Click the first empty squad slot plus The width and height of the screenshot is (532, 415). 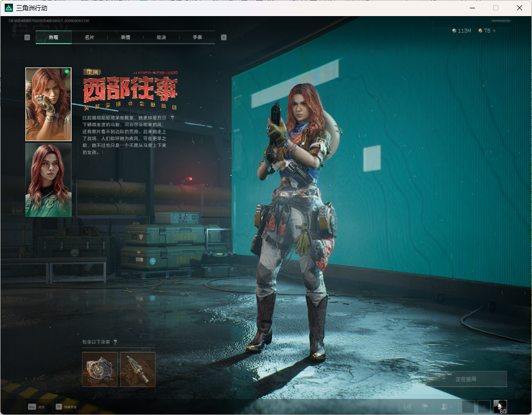[x=468, y=406]
